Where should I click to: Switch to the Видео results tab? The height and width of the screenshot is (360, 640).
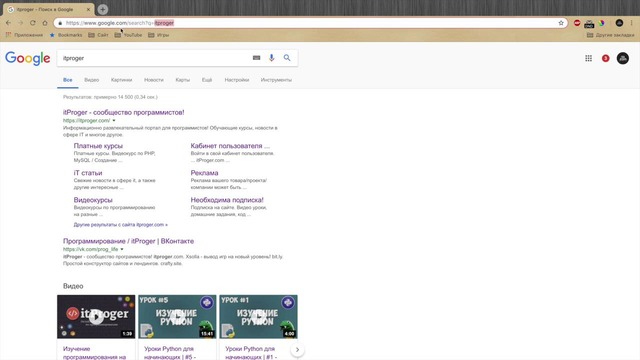pyautogui.click(x=92, y=80)
